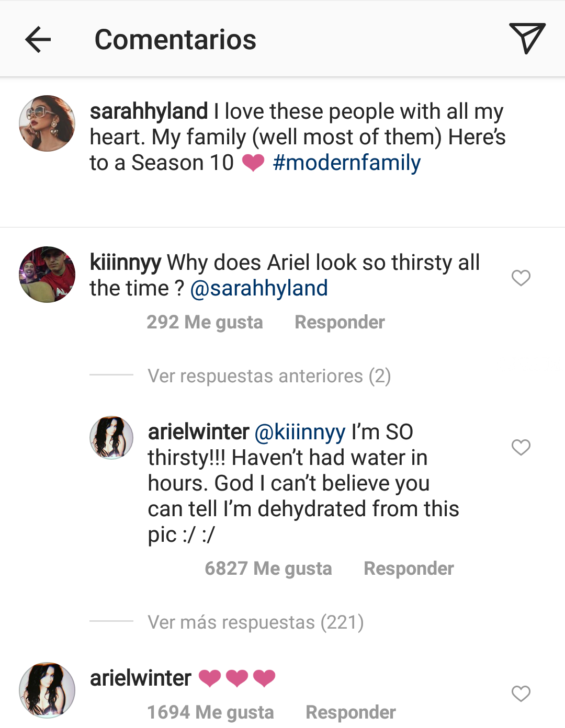Like arielwinter's thirsty reply with the heart
Screen dimensions: 565x728
tap(521, 447)
